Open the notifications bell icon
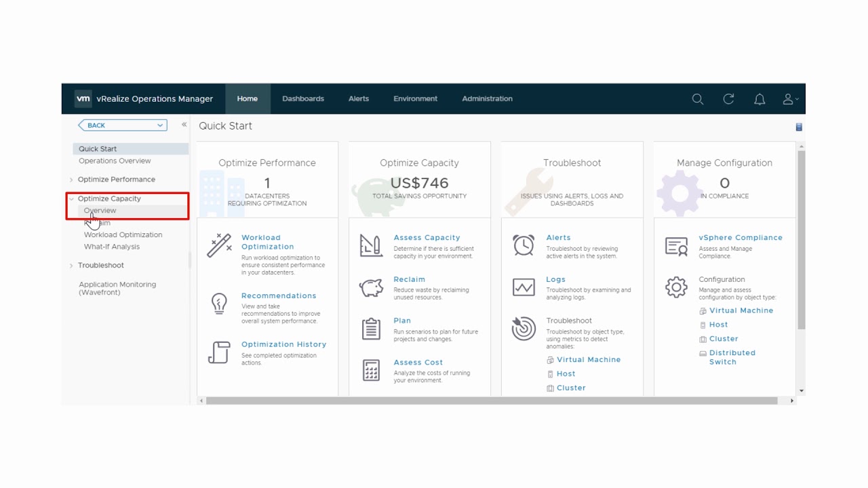This screenshot has width=868, height=488. tap(759, 99)
